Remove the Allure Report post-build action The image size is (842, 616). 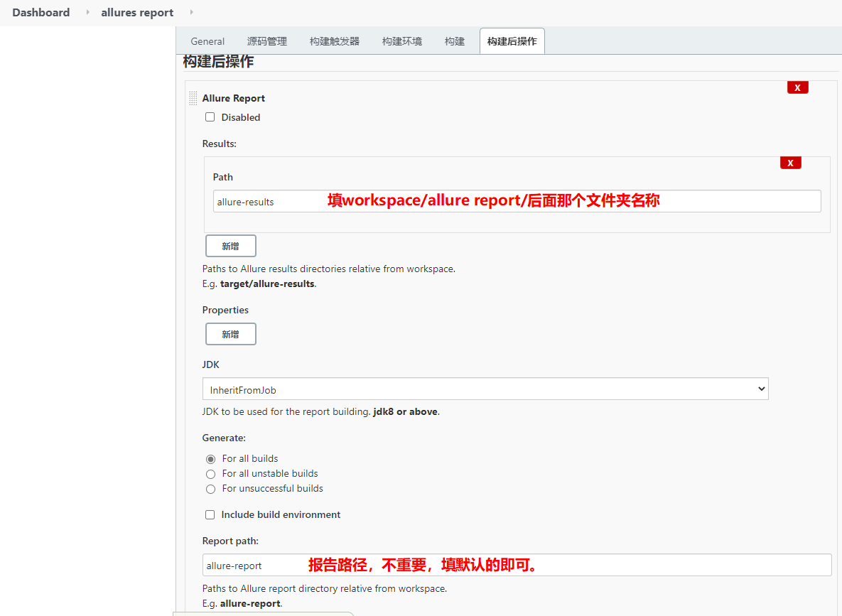tap(797, 87)
